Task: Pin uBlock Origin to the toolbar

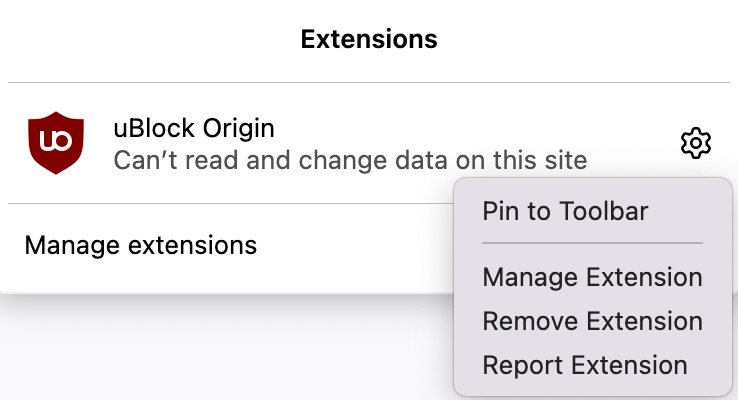Action: [565, 211]
